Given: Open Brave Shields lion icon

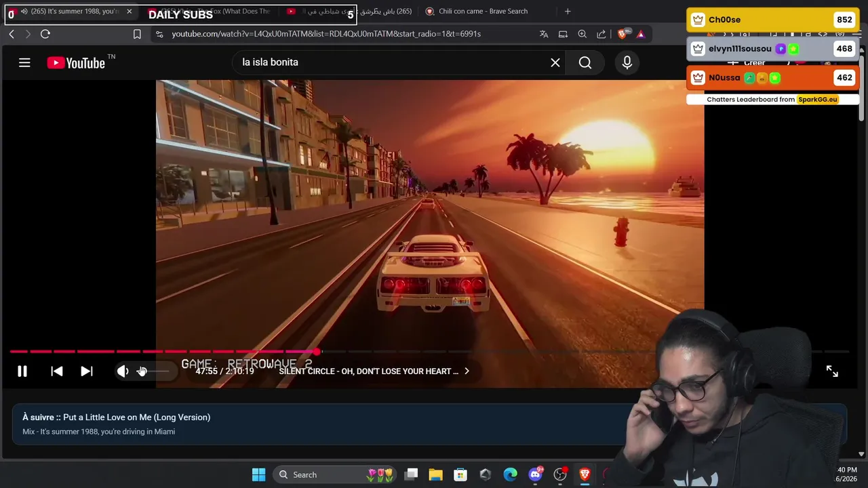Looking at the screenshot, I should click(x=623, y=34).
